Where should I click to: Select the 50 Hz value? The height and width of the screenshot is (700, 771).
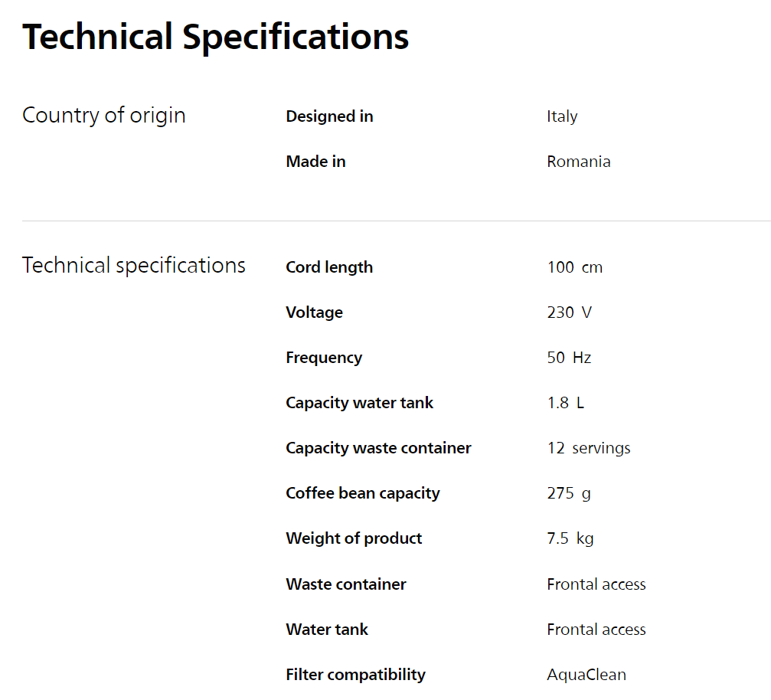click(569, 358)
